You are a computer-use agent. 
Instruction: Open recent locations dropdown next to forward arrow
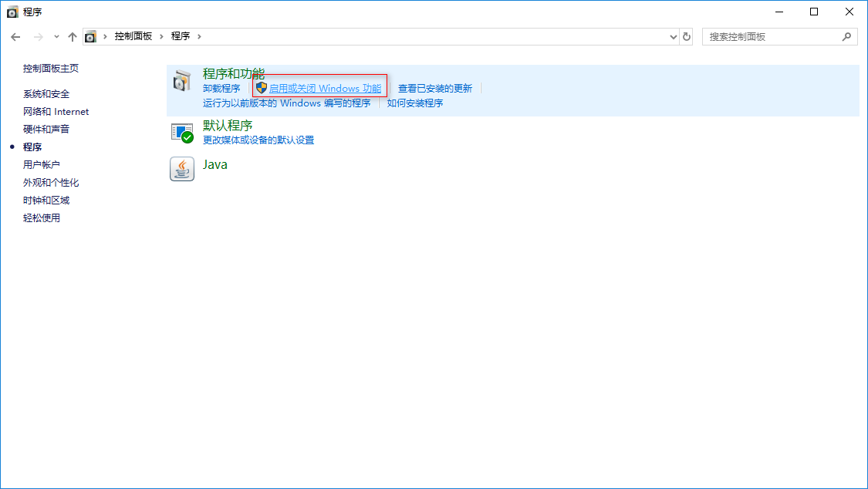pyautogui.click(x=56, y=35)
